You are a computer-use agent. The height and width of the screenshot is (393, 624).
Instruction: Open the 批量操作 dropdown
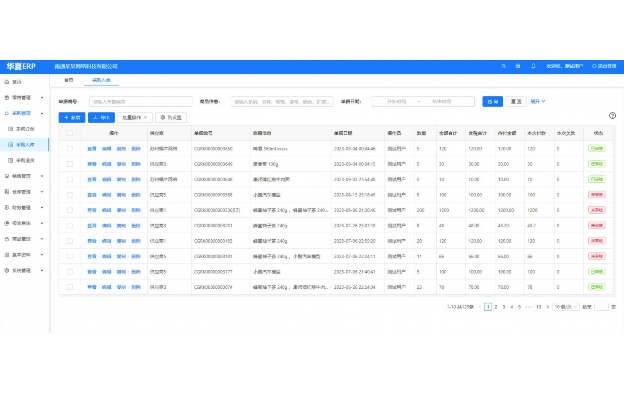click(x=135, y=118)
